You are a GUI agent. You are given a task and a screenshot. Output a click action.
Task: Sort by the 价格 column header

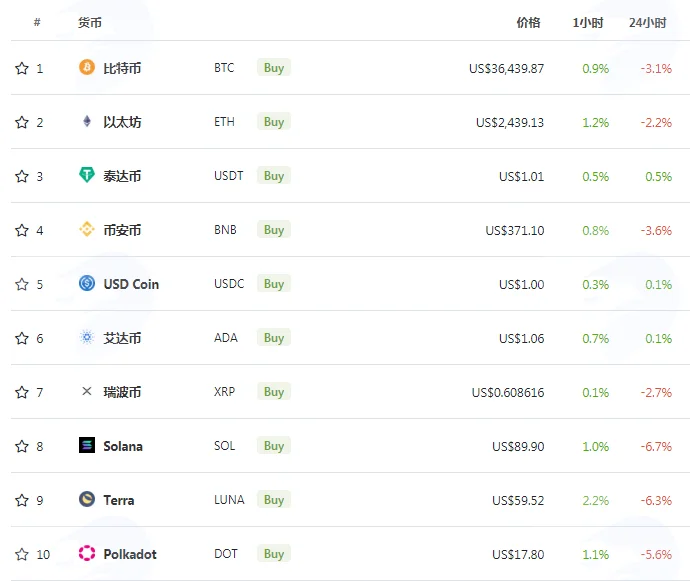[528, 22]
